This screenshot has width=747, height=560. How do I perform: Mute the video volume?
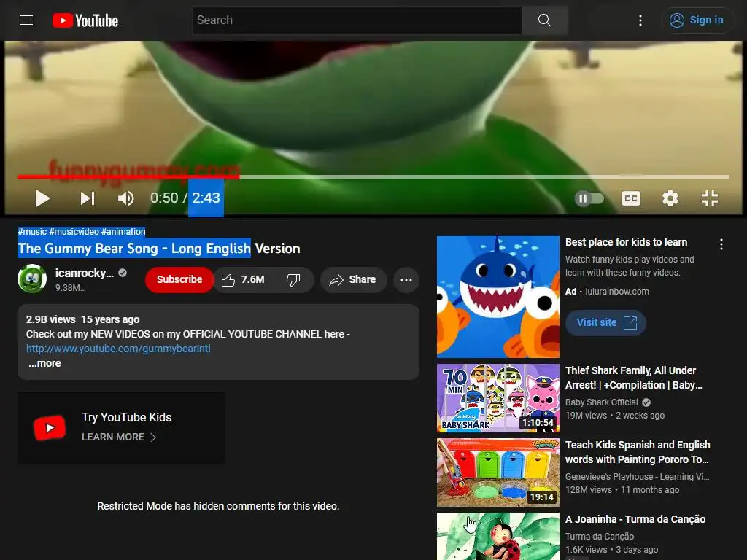(125, 198)
